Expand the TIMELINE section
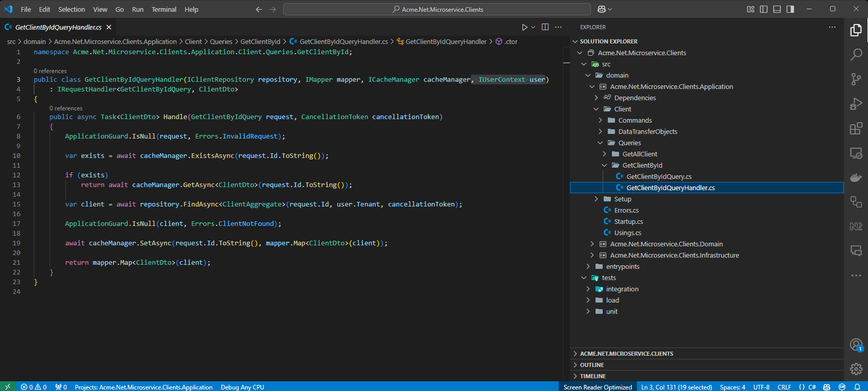 click(x=707, y=376)
